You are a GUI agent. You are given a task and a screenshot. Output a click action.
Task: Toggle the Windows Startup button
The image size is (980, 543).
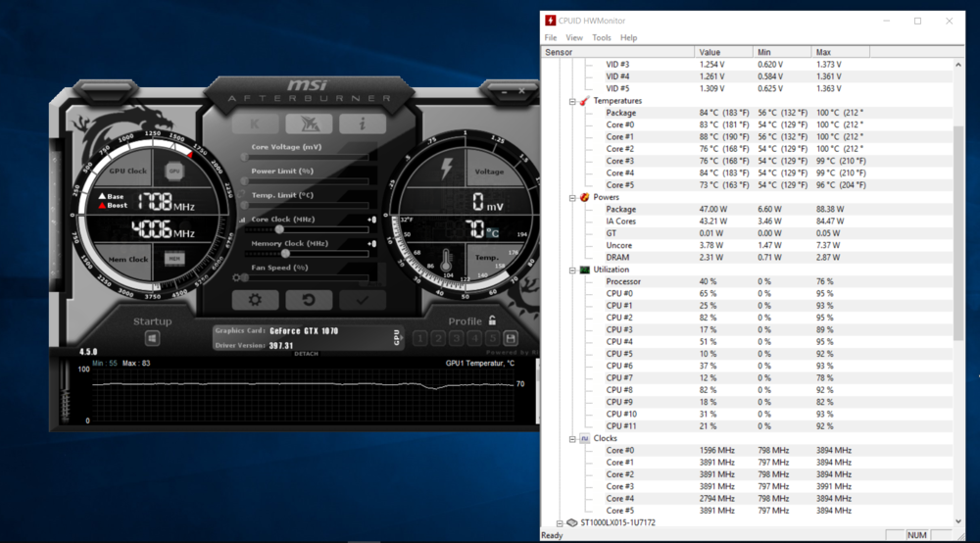(x=153, y=338)
